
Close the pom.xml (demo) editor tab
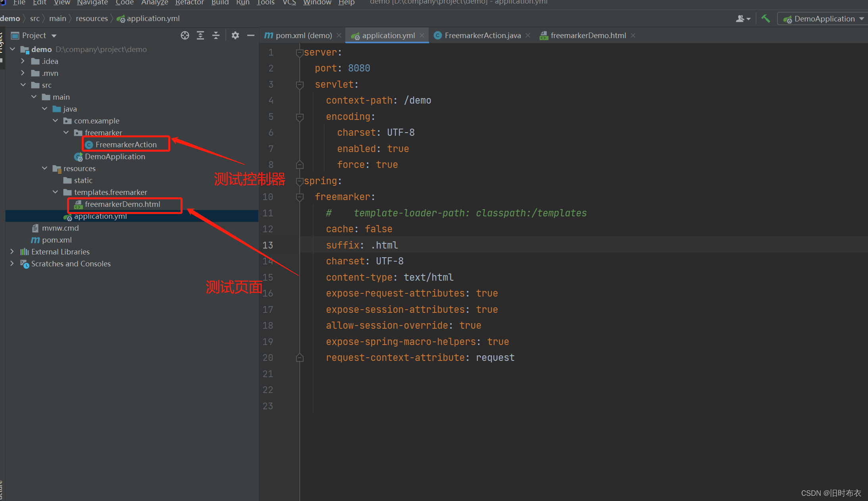[x=339, y=35]
